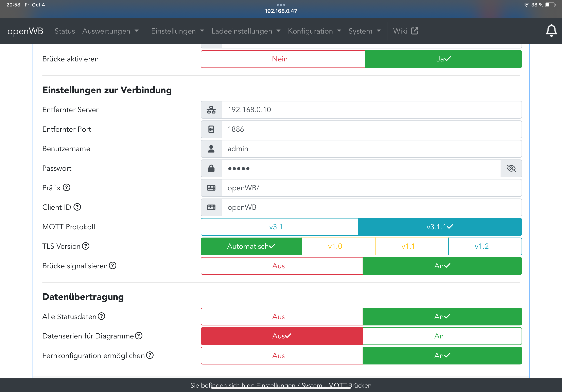Open help for Alle Statusdaten
Image resolution: width=562 pixels, height=392 pixels.
coord(101,316)
